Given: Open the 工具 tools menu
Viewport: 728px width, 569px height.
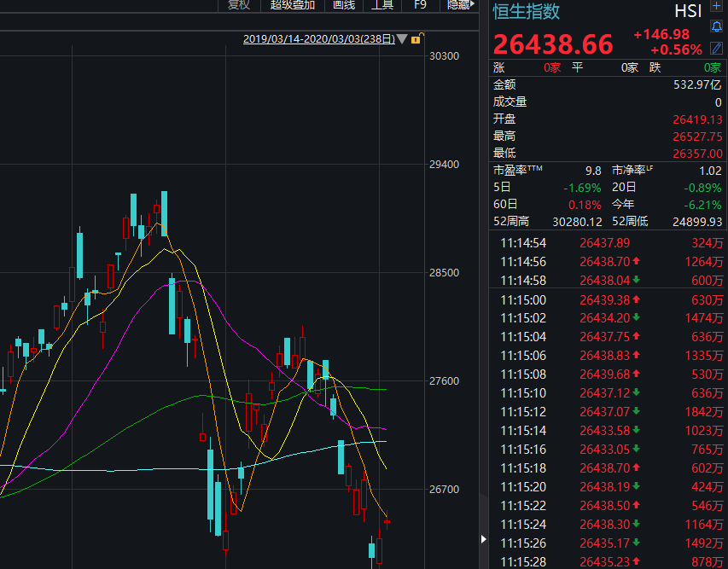Looking at the screenshot, I should click(382, 4).
